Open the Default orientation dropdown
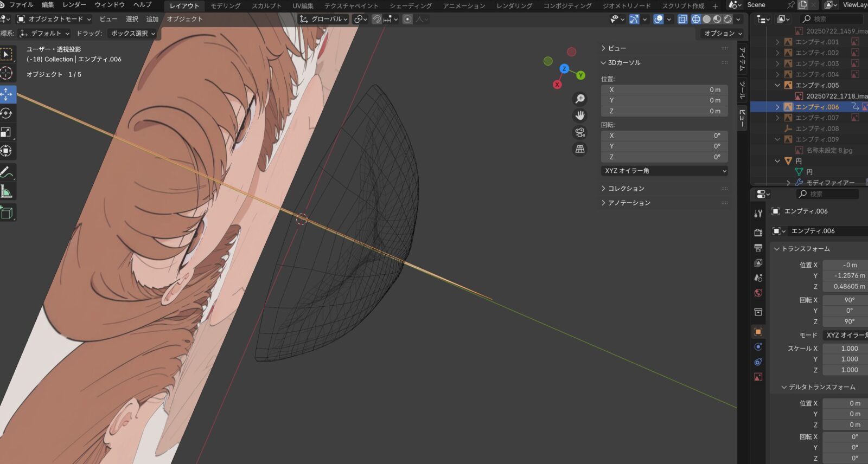 pos(45,33)
